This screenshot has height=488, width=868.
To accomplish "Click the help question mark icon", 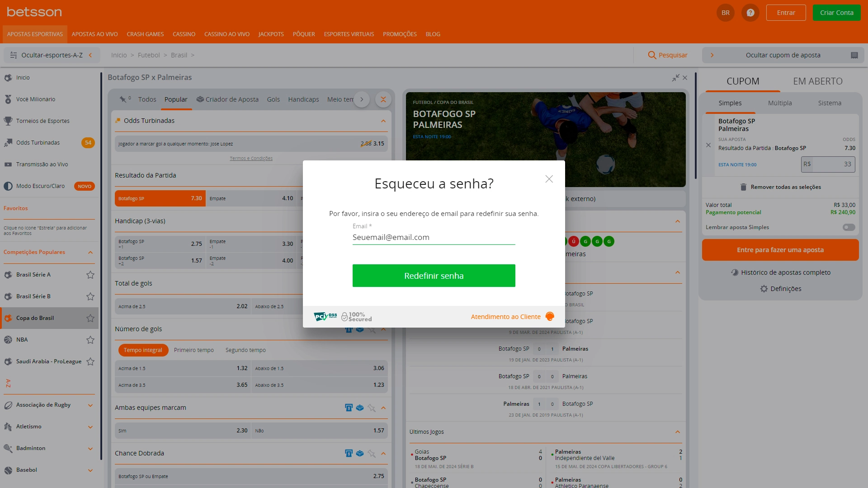I will (x=750, y=13).
